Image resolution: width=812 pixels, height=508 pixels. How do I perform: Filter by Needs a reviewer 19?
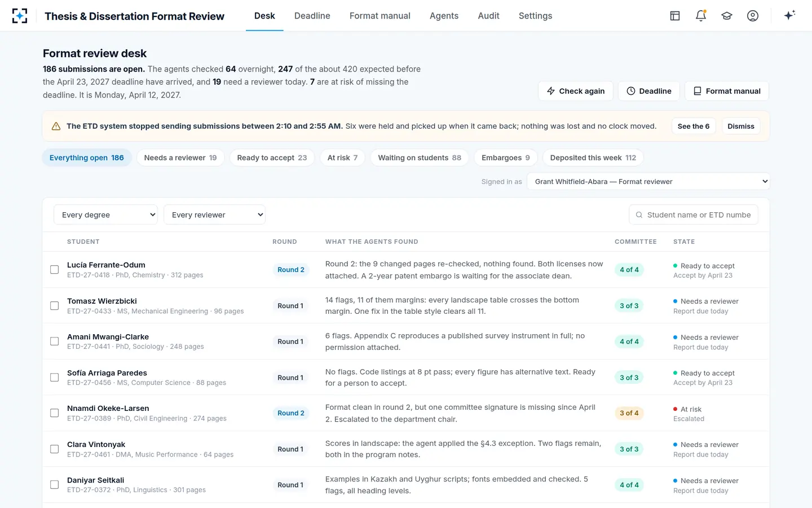[x=180, y=157]
